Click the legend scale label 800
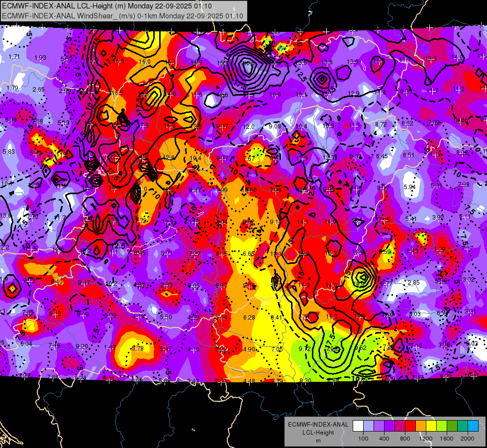 405,439
